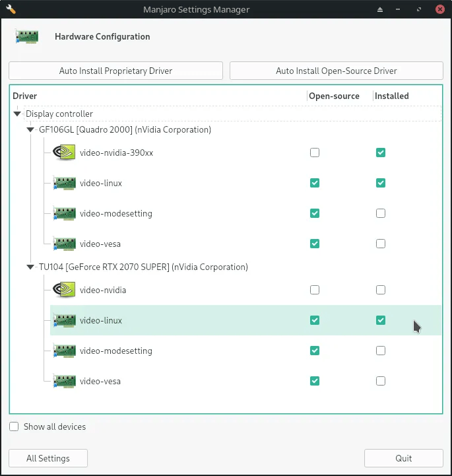Select the video-nvidia-390xx driver row

pos(245,153)
